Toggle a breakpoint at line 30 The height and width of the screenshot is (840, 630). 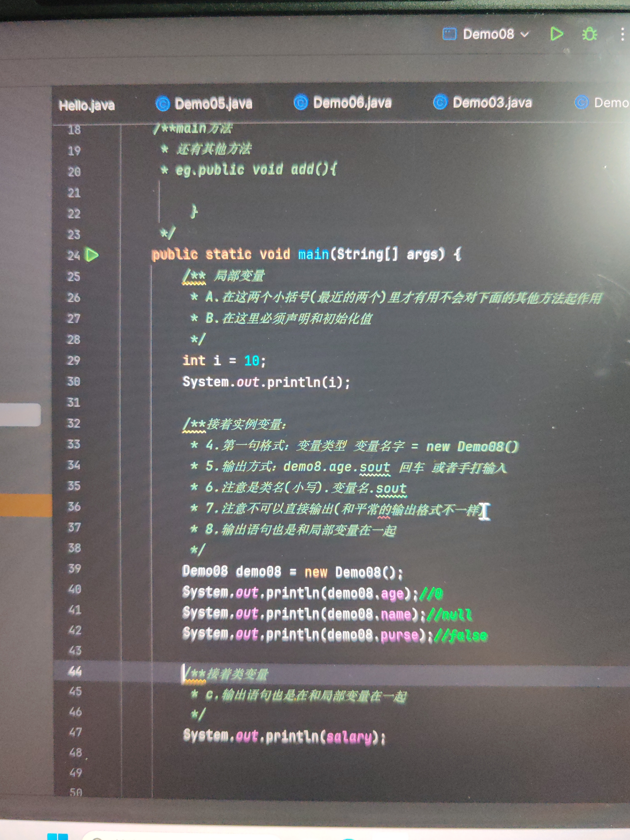[x=74, y=381]
